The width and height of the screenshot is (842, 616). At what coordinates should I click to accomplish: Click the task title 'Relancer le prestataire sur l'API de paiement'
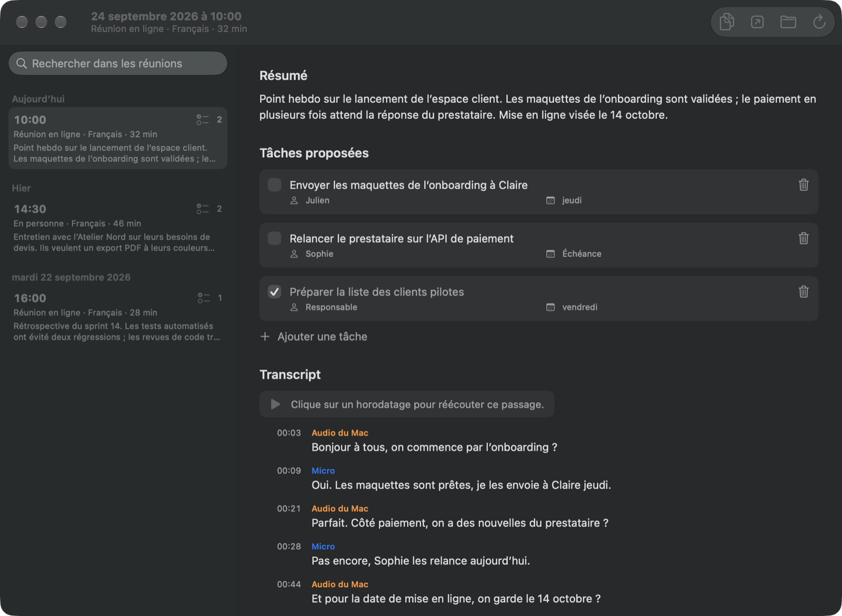pos(402,239)
